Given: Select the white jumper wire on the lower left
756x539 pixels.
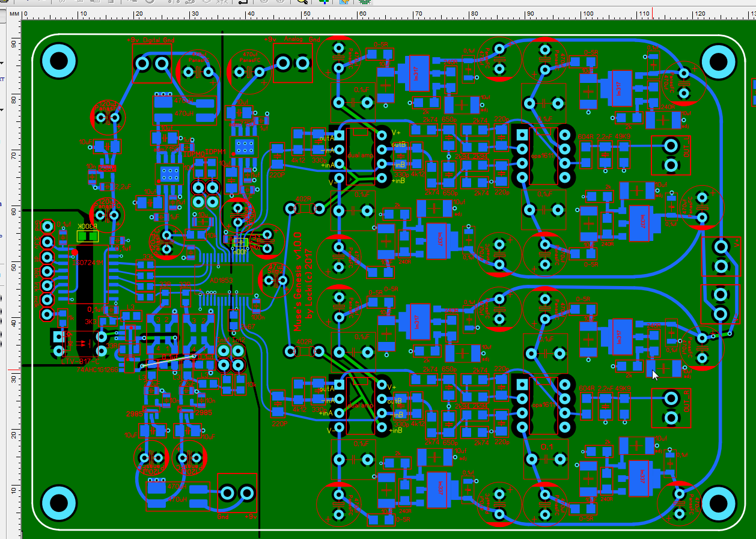Looking at the screenshot, I should click(168, 361).
